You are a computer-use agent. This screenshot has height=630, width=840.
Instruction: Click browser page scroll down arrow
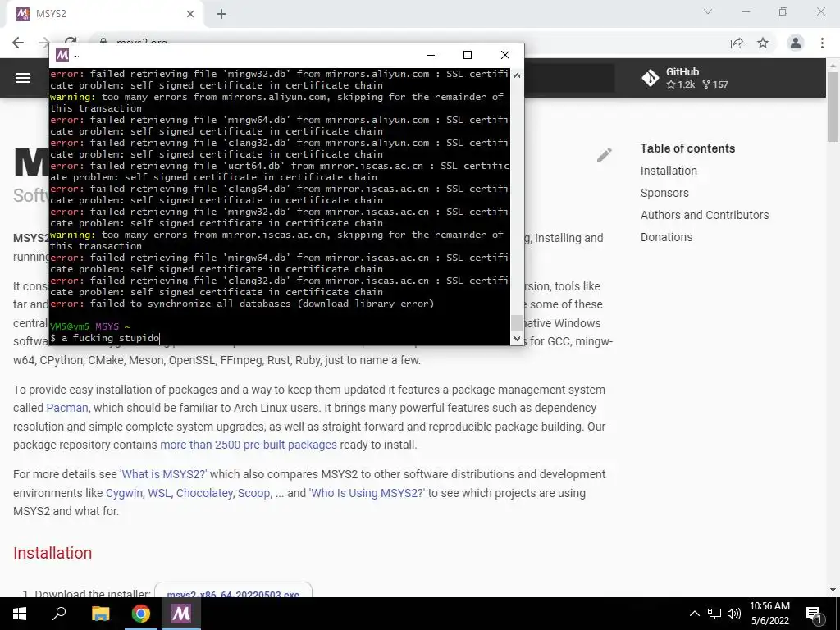click(x=833, y=590)
